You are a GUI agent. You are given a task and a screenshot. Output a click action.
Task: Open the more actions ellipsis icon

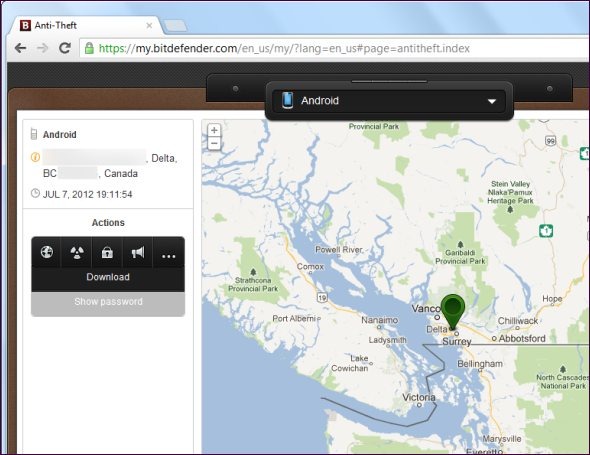click(x=168, y=256)
